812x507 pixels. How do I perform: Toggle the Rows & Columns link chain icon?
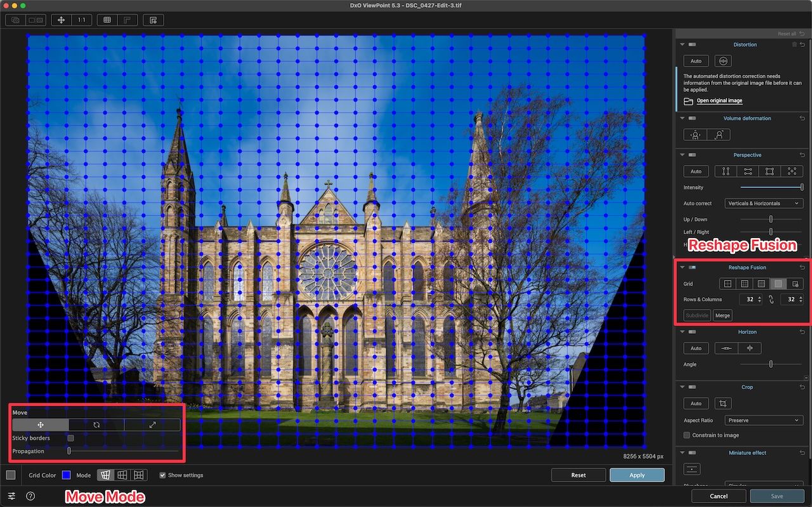coord(771,300)
